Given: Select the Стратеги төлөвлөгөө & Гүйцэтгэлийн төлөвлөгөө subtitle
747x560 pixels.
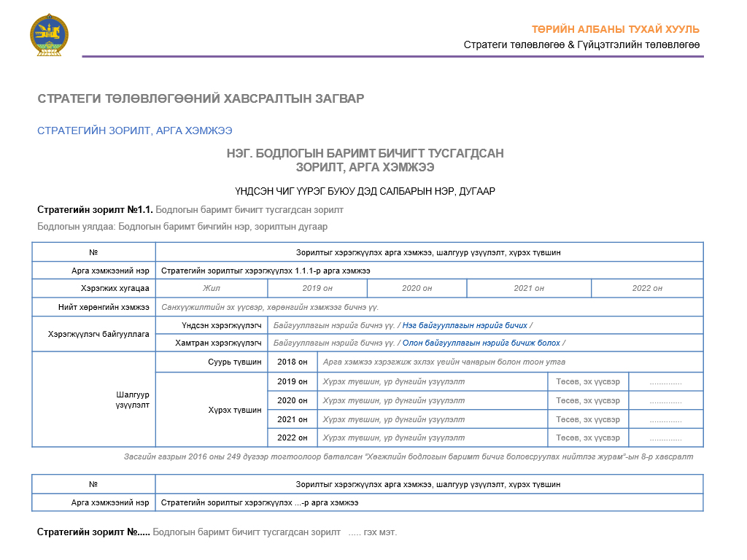Looking at the screenshot, I should 581,45.
